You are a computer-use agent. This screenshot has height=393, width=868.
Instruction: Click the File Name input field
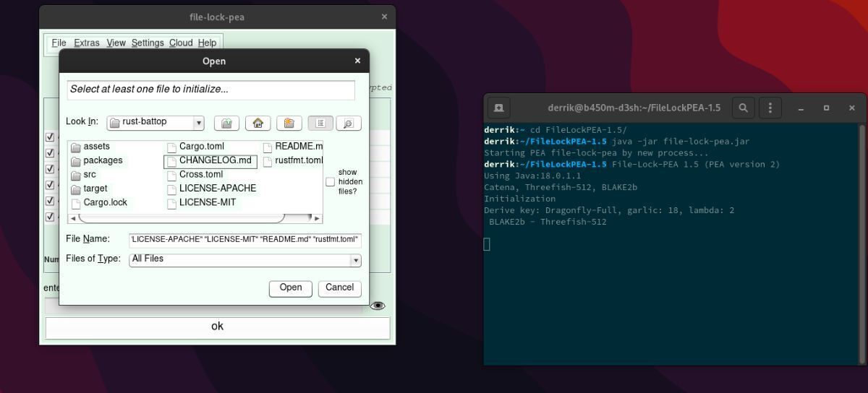(x=245, y=240)
